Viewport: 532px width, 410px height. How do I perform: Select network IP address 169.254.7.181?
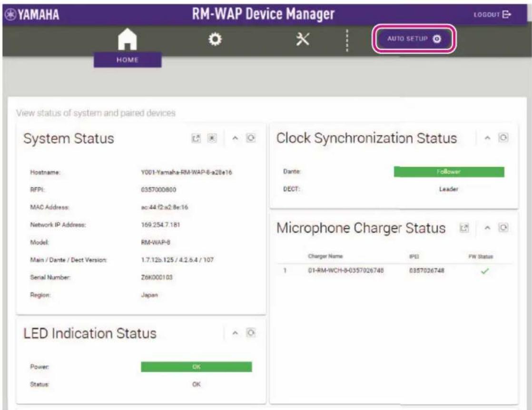[x=160, y=225]
